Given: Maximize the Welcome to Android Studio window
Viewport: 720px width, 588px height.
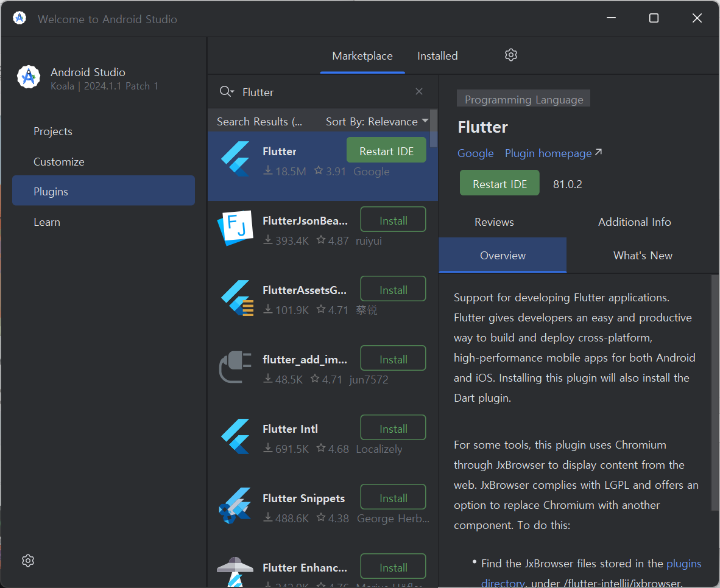Looking at the screenshot, I should (x=654, y=18).
